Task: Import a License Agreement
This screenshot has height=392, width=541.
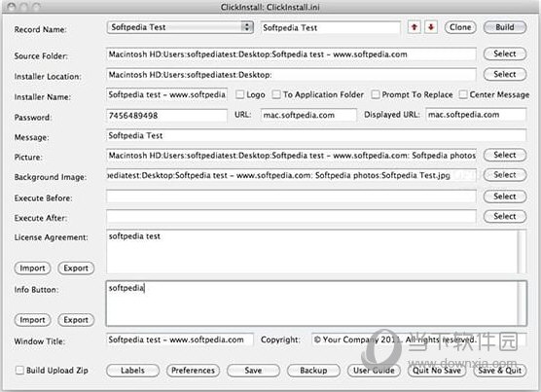Action: click(x=32, y=268)
